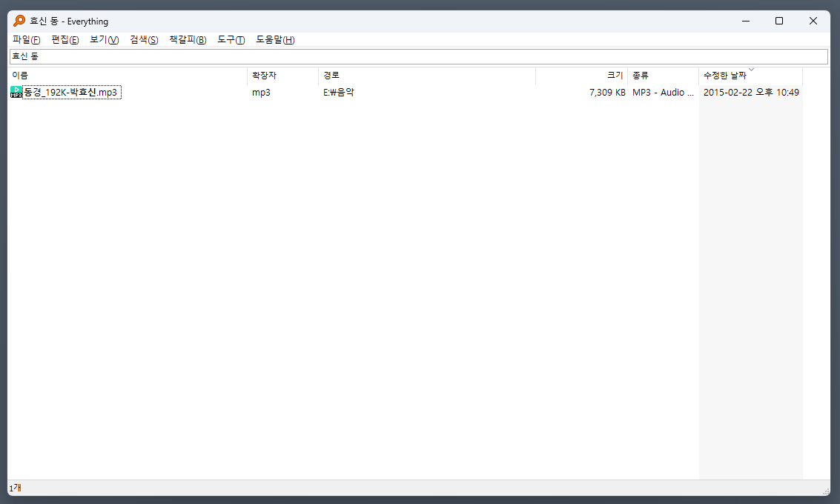Image resolution: width=840 pixels, height=504 pixels.
Task: Select the file 동경_192K-박효신.mp3
Action: click(x=70, y=92)
